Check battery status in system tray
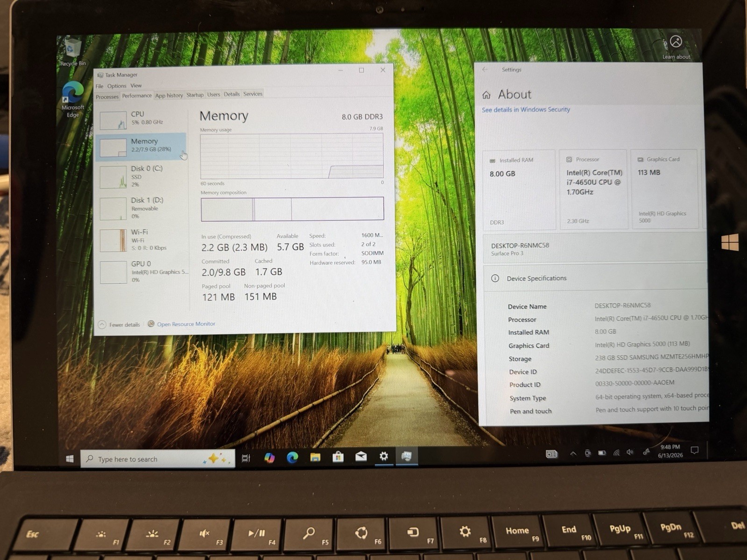This screenshot has height=560, width=747. pos(602,453)
